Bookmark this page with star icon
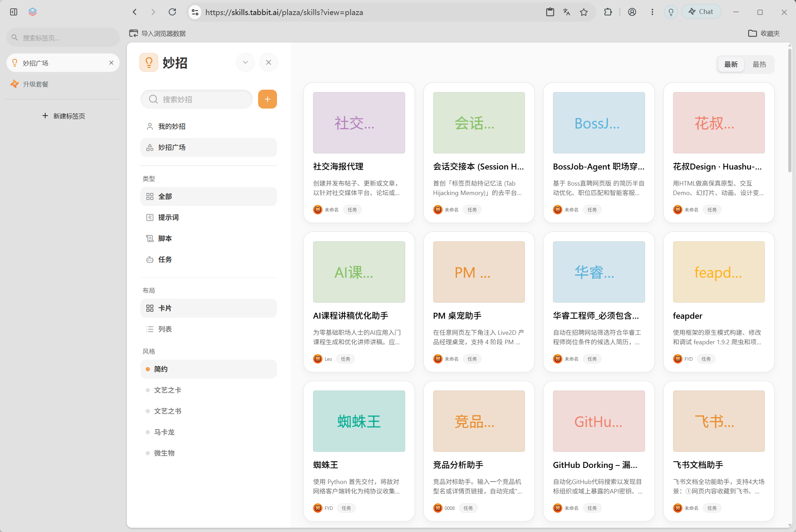The image size is (796, 532). [x=584, y=12]
